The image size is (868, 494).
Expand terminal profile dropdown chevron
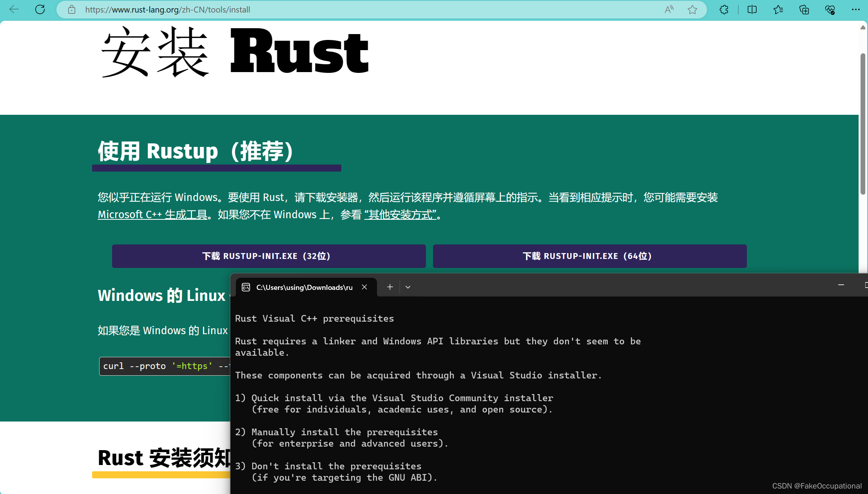(408, 287)
